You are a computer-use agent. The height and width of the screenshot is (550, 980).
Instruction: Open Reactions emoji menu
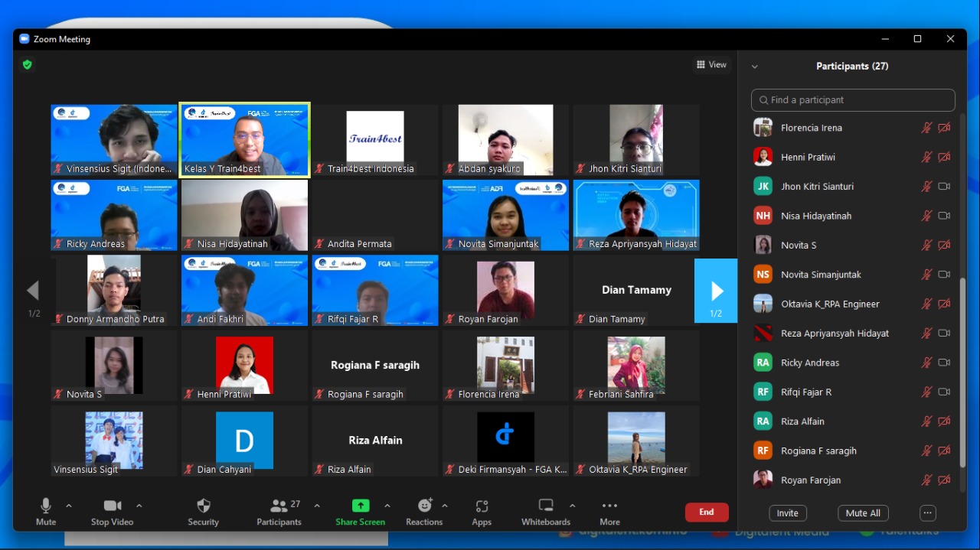[x=424, y=506]
